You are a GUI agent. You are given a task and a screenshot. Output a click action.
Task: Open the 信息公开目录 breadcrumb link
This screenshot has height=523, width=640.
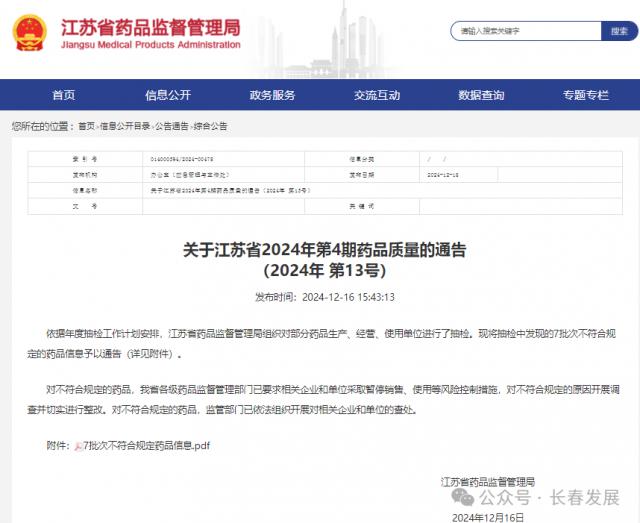pos(125,126)
